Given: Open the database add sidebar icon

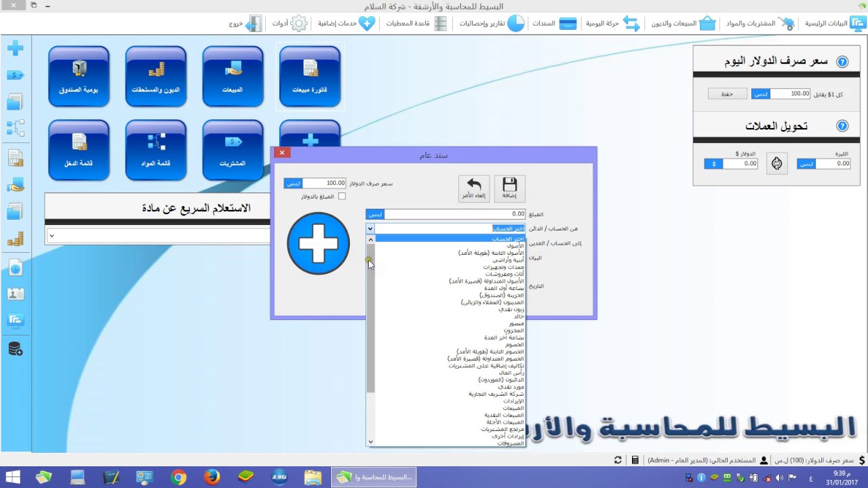Looking at the screenshot, I should (x=15, y=350).
